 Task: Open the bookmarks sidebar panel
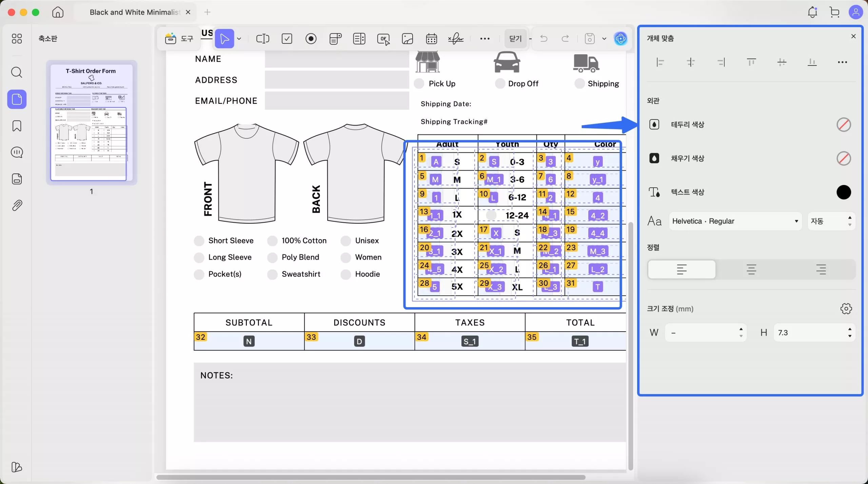pyautogui.click(x=17, y=126)
